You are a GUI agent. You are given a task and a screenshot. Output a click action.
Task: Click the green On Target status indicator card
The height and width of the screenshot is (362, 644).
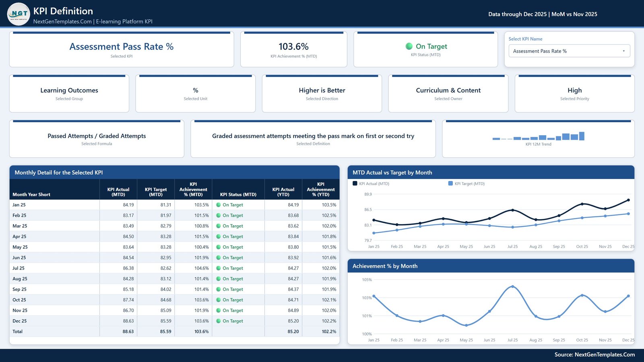(x=426, y=49)
